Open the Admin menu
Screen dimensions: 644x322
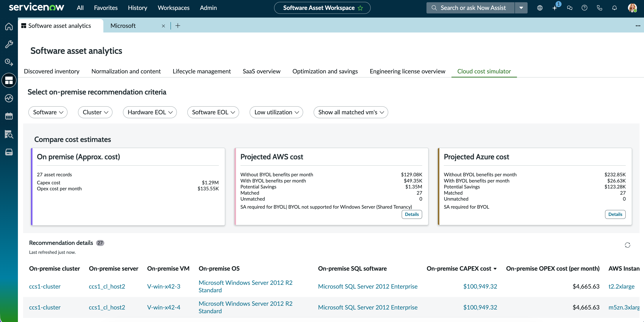208,8
